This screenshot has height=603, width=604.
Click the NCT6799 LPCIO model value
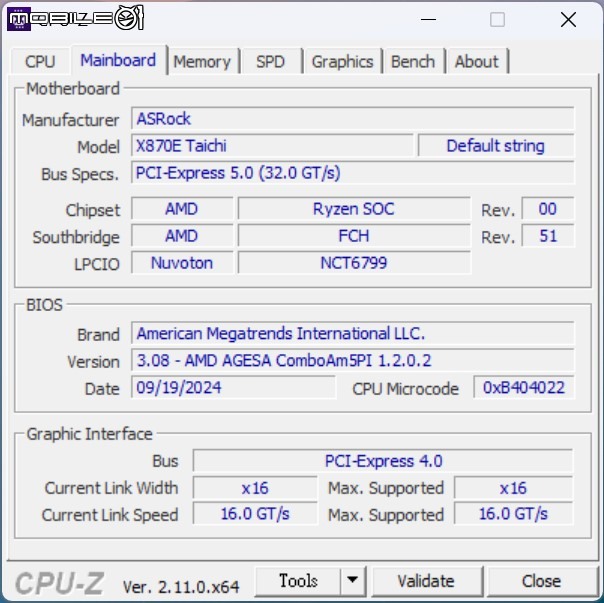click(x=354, y=263)
